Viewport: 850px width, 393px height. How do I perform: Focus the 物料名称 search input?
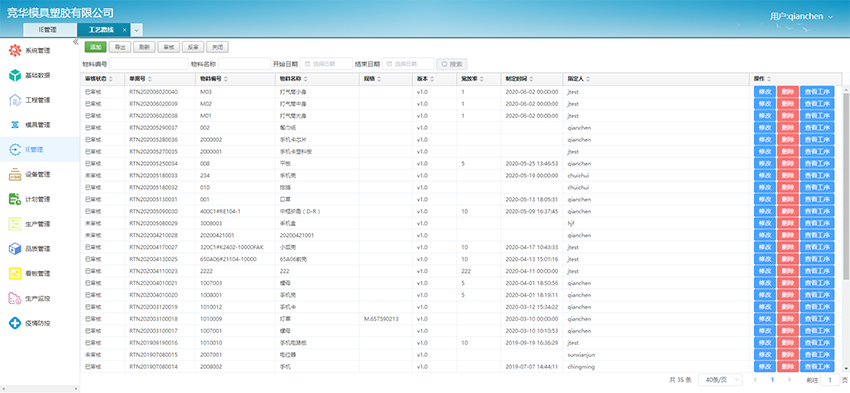tap(244, 64)
